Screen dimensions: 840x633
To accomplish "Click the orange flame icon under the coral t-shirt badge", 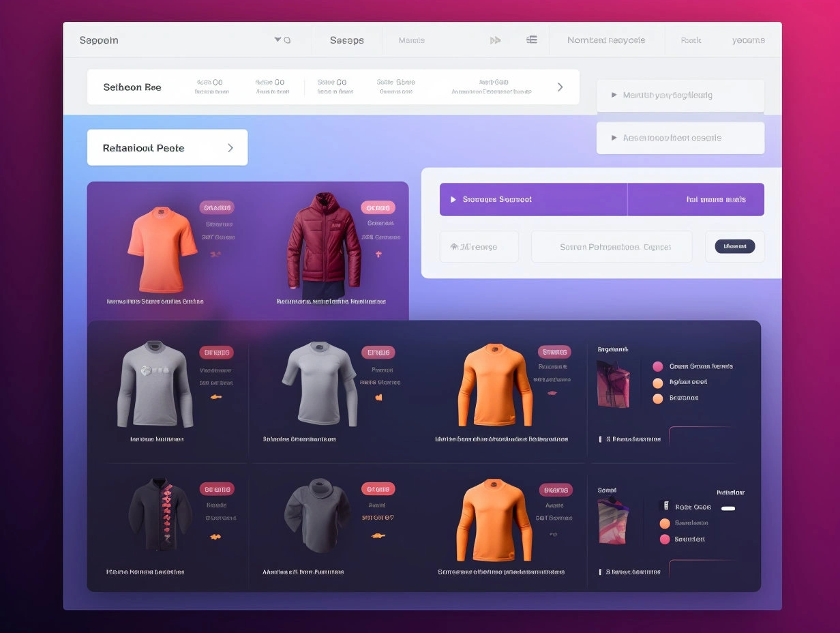I will point(216,252).
